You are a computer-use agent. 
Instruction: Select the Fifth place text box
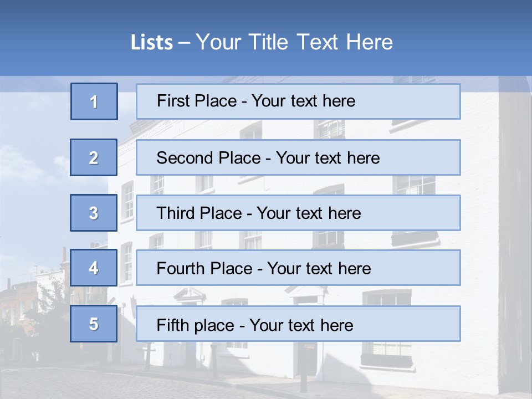(x=298, y=324)
